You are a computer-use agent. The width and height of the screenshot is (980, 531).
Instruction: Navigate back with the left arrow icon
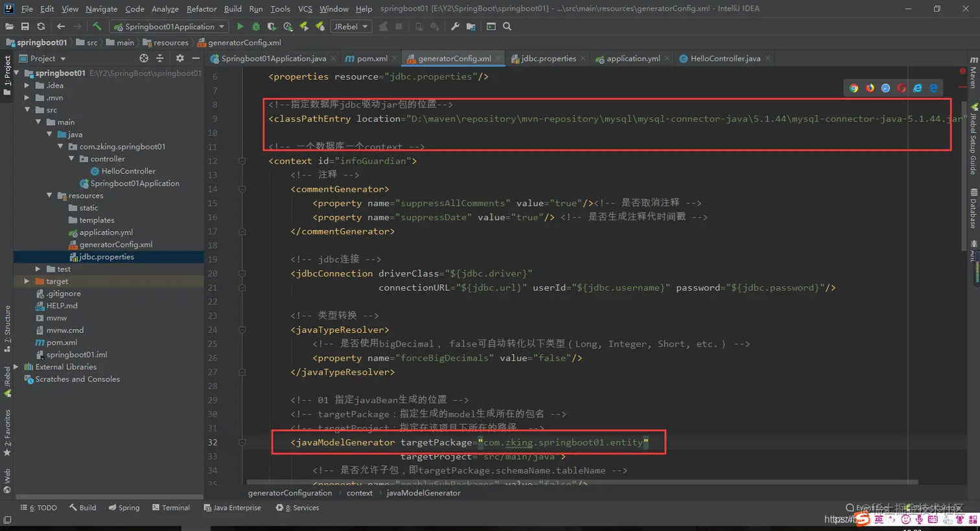coord(61,27)
